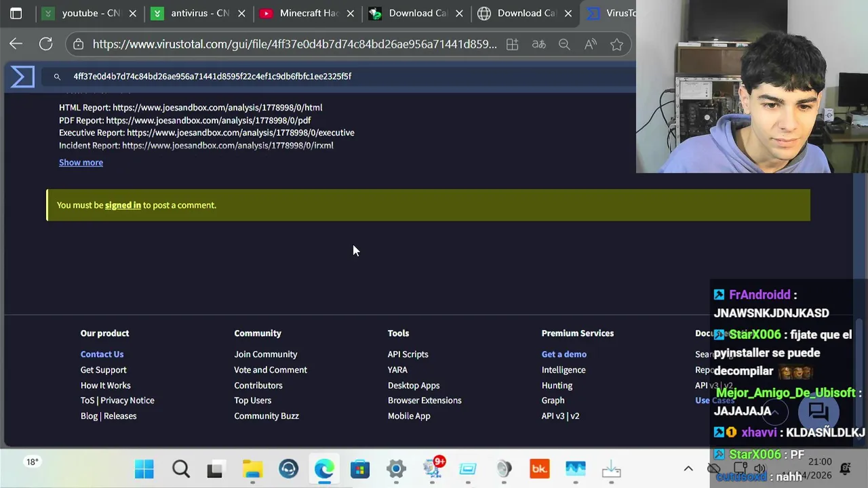Open the How It Works link
Viewport: 868px width, 488px height.
point(105,385)
